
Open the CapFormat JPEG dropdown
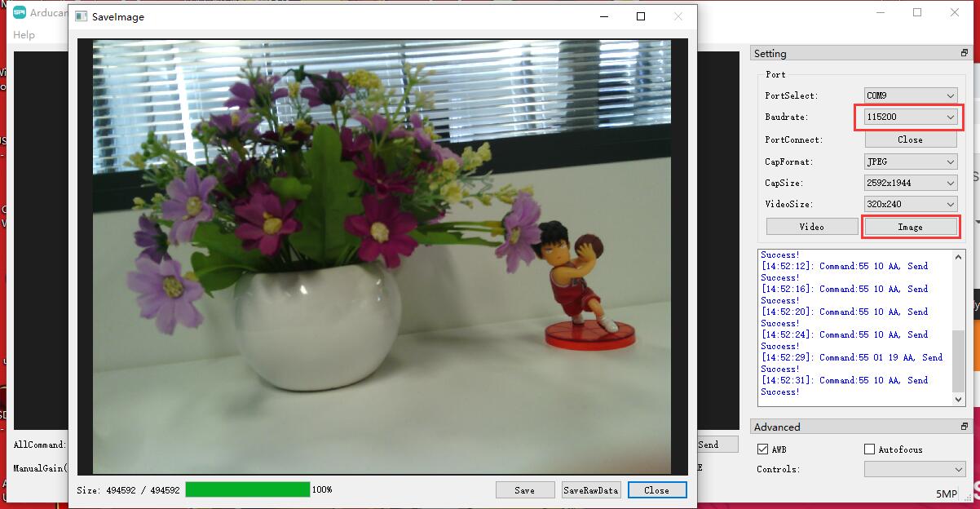click(910, 162)
